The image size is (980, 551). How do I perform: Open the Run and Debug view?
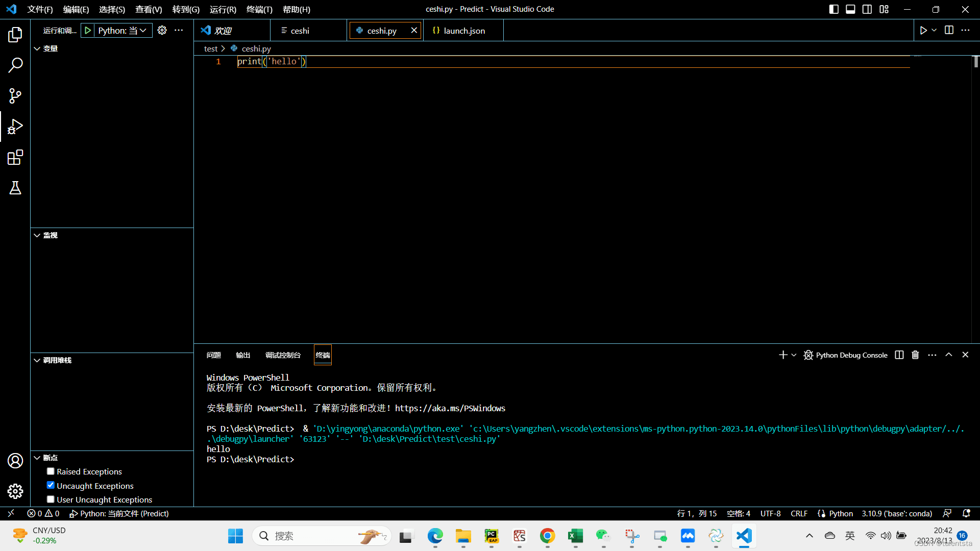pyautogui.click(x=15, y=127)
